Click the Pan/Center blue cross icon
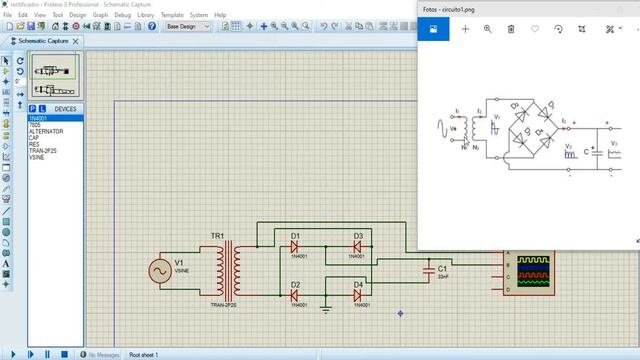 (x=264, y=27)
